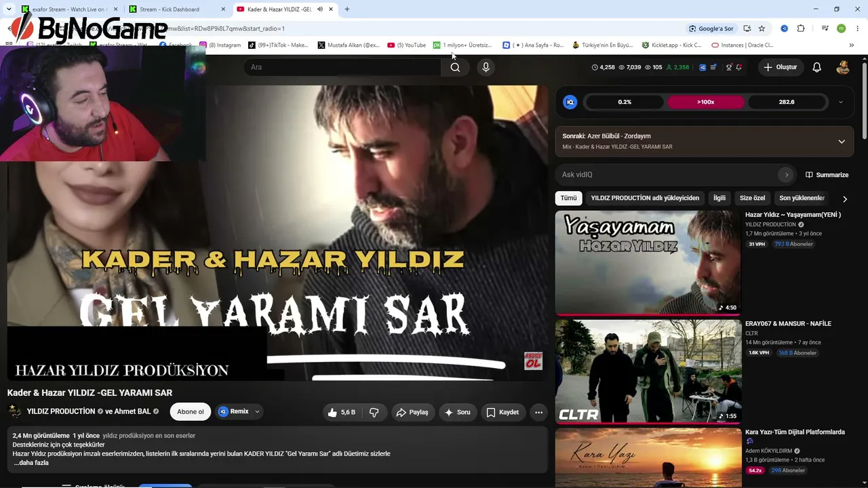Show hidden bookmarks overflow chevron
Screen dimensions: 868x488
[852, 45]
